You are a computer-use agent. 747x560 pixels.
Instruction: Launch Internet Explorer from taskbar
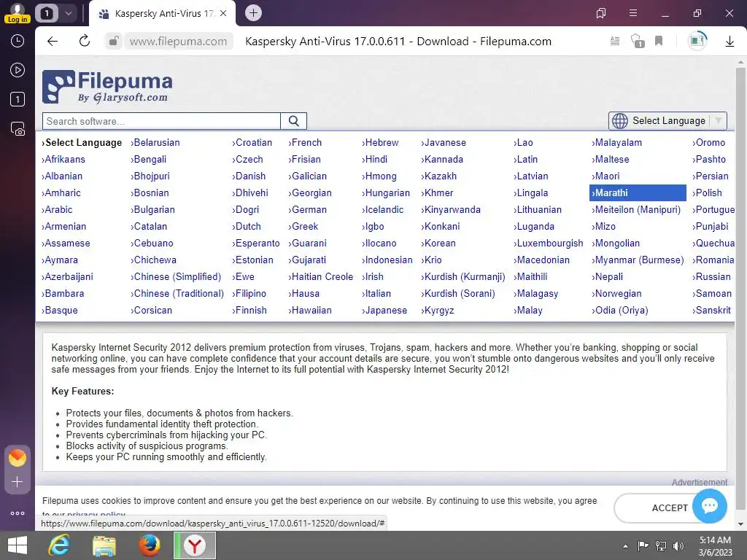pos(60,545)
